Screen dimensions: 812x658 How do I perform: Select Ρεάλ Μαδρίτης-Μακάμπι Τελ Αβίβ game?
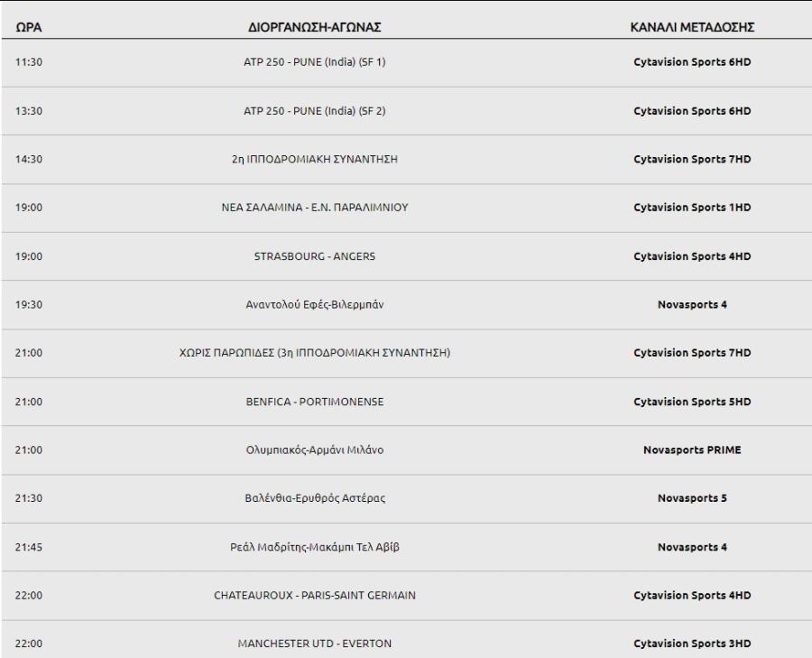pos(314,547)
